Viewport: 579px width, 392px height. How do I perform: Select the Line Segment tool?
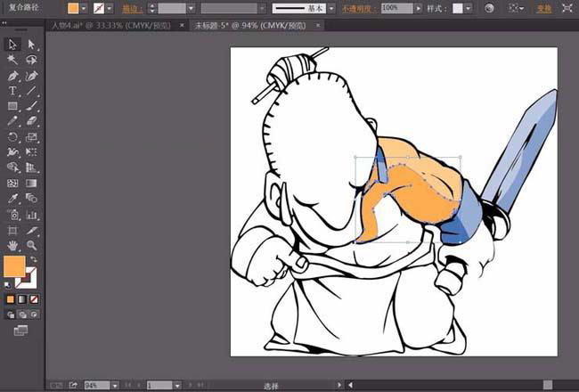point(31,91)
